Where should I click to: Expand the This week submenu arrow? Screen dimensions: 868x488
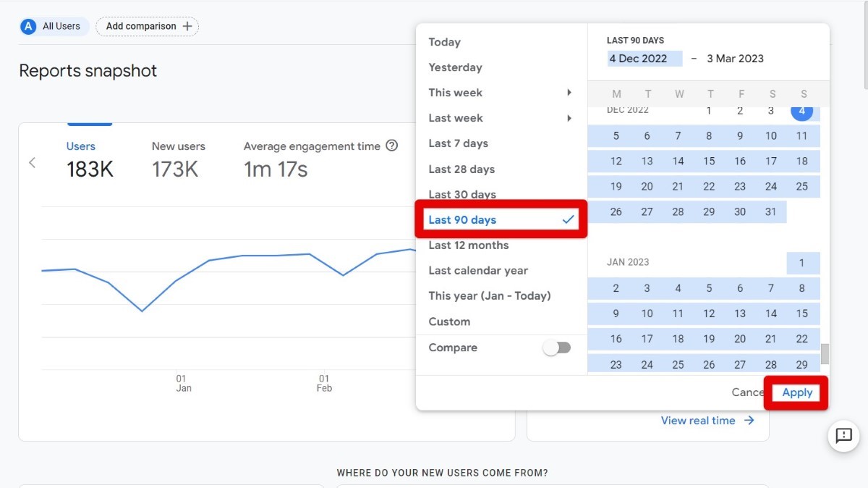[569, 93]
